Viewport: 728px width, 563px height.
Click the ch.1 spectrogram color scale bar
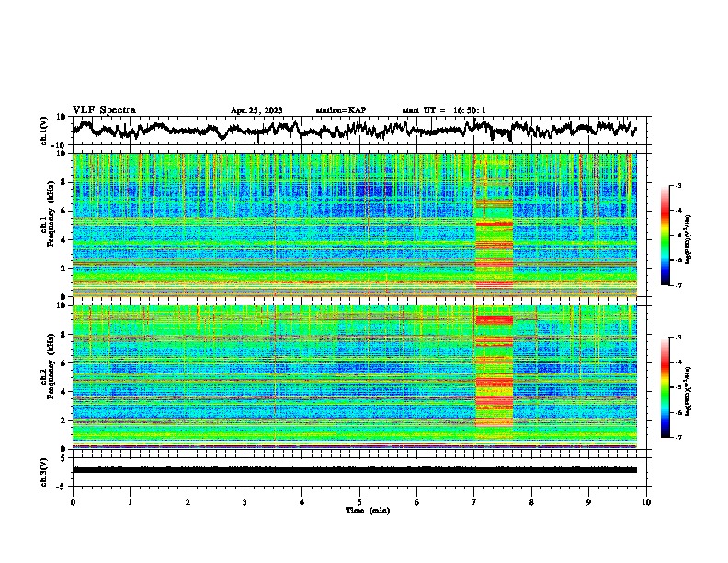click(665, 236)
